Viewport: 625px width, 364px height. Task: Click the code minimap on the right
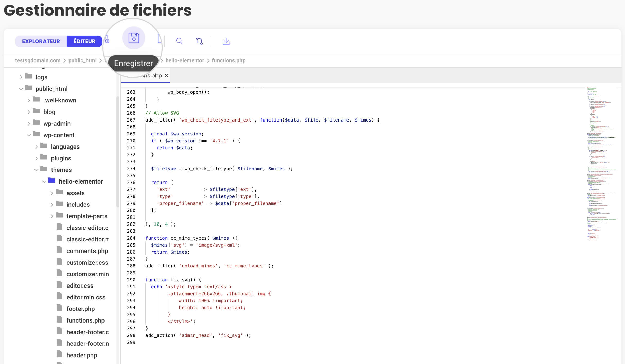point(601,164)
